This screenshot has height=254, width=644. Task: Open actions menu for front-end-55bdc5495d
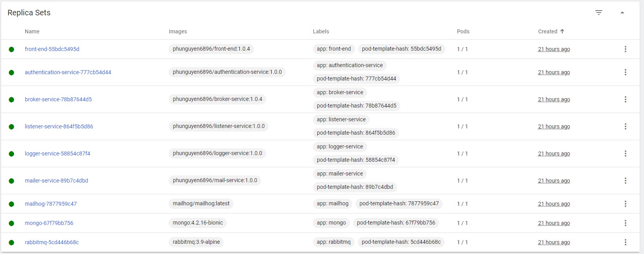(625, 49)
